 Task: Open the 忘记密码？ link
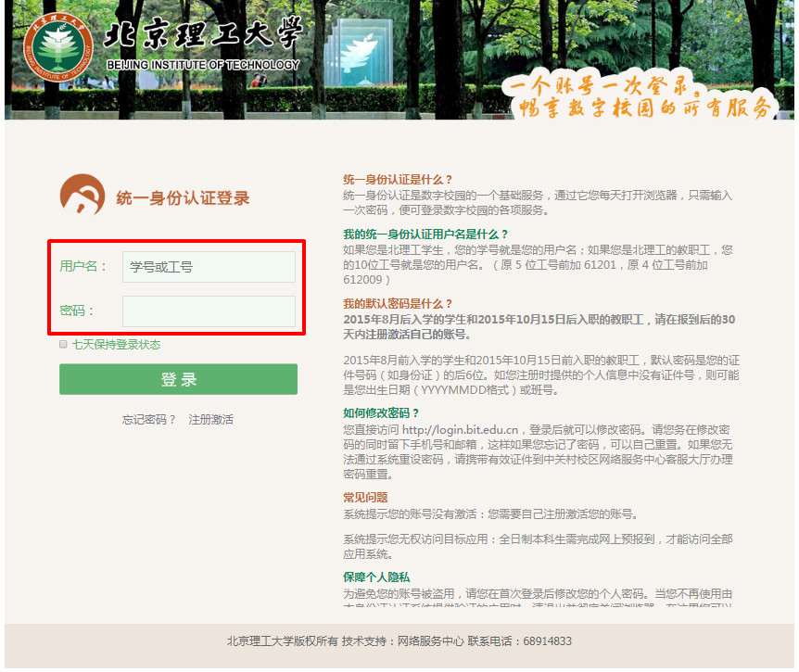coord(149,419)
